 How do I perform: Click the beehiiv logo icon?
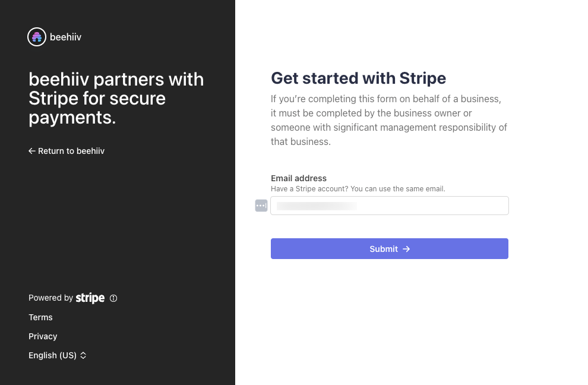click(x=37, y=37)
